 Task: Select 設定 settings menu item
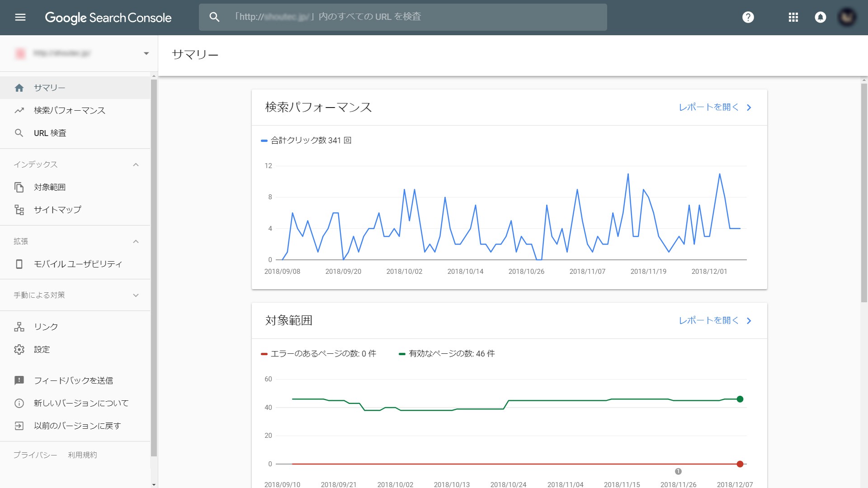(42, 349)
